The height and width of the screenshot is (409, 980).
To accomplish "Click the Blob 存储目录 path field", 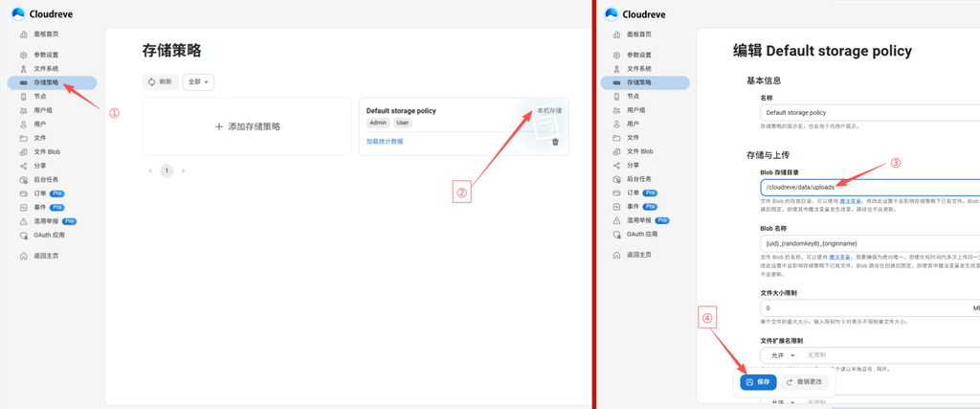I will pyautogui.click(x=870, y=187).
